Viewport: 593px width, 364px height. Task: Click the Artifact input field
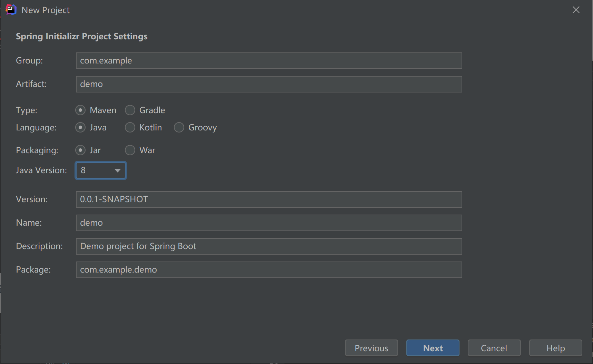coord(269,84)
